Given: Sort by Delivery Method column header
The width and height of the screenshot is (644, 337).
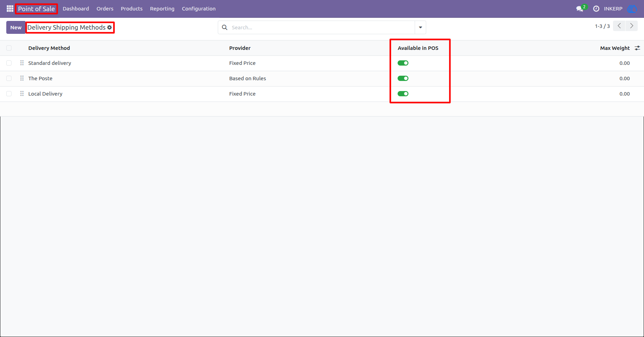Looking at the screenshot, I should tap(49, 48).
